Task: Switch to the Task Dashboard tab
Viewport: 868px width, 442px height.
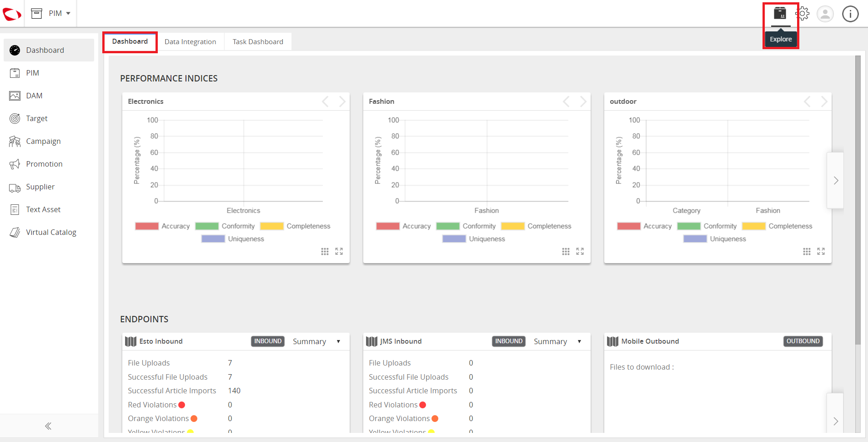Action: click(x=258, y=42)
